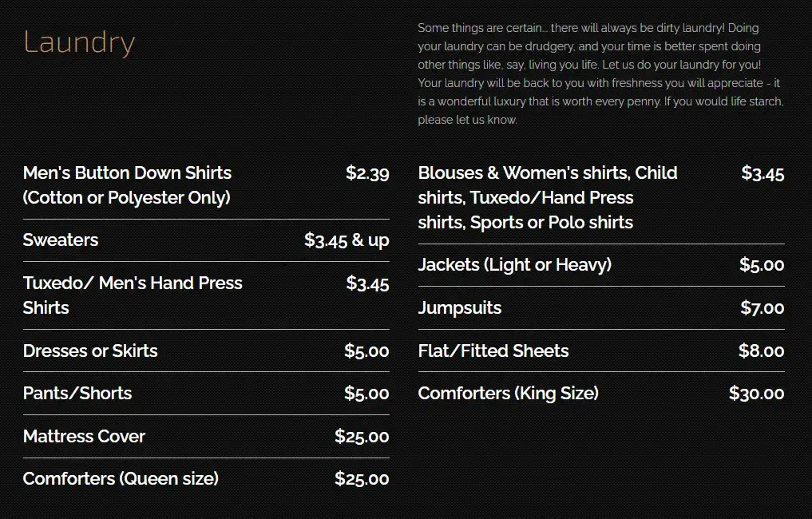Select Comforters (King Size) item
Image resolution: width=812 pixels, height=519 pixels.
coord(509,393)
